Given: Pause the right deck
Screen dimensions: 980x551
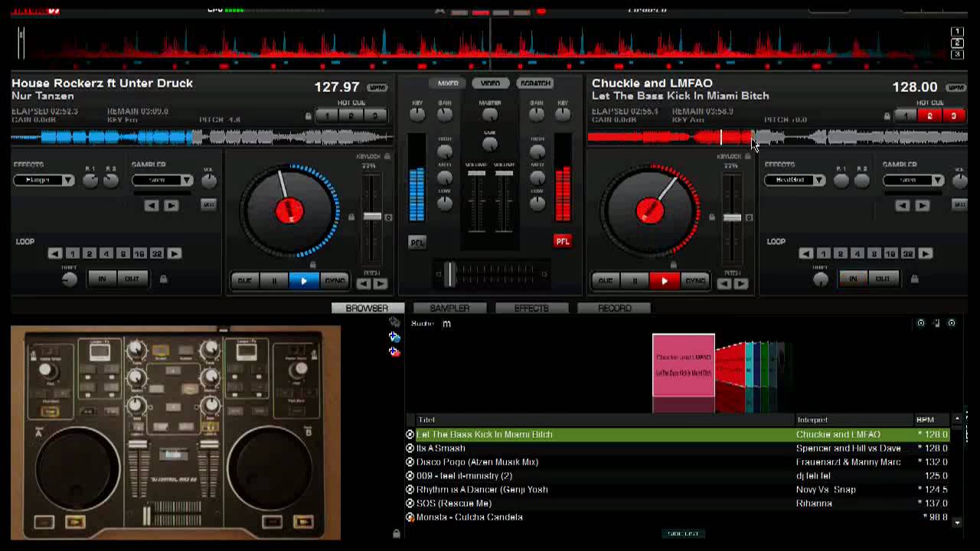Looking at the screenshot, I should point(635,281).
